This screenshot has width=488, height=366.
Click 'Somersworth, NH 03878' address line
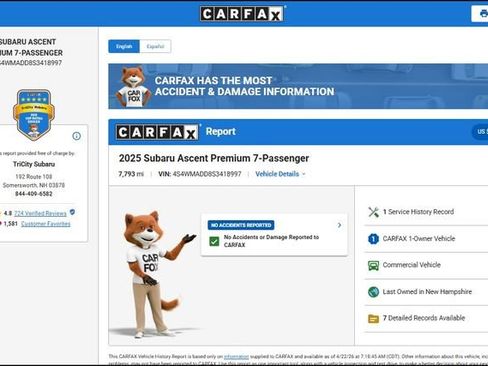34,185
